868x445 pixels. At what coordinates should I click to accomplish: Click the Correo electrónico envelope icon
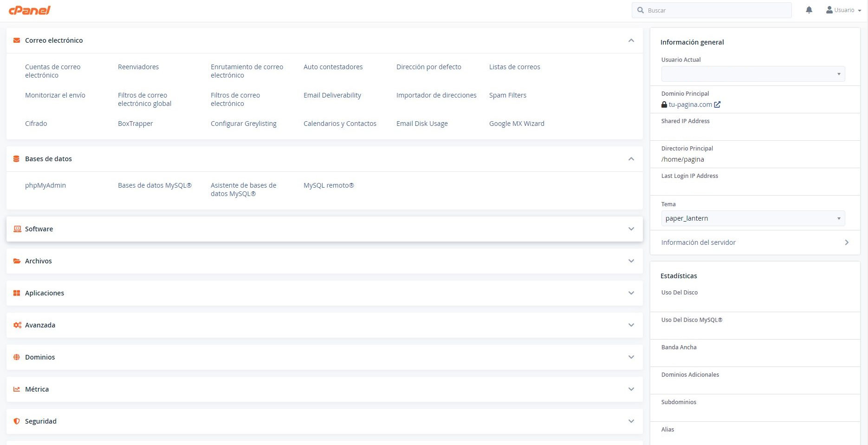point(17,40)
